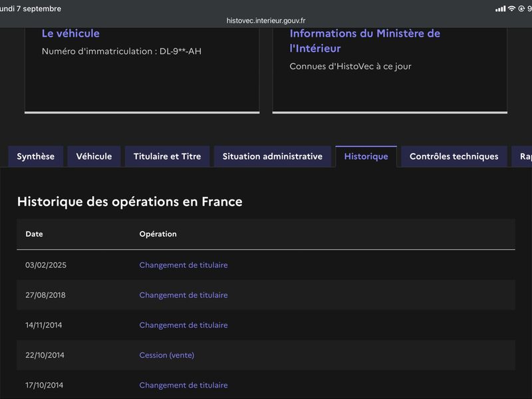Image resolution: width=532 pixels, height=399 pixels.
Task: Click Changement de titulaire dated 03/02/2025
Action: (x=184, y=265)
